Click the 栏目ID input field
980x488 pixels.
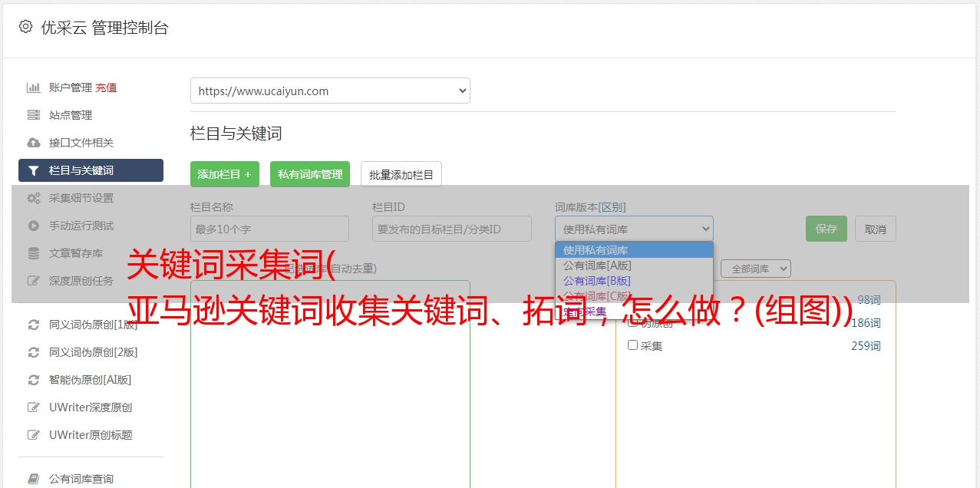pyautogui.click(x=452, y=229)
